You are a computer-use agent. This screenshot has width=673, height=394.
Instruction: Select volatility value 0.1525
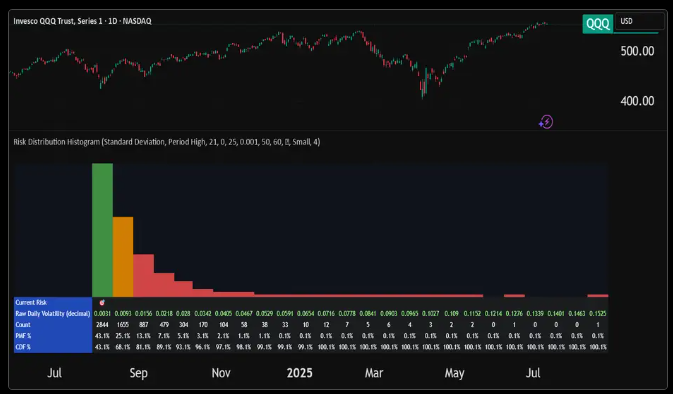click(x=598, y=314)
